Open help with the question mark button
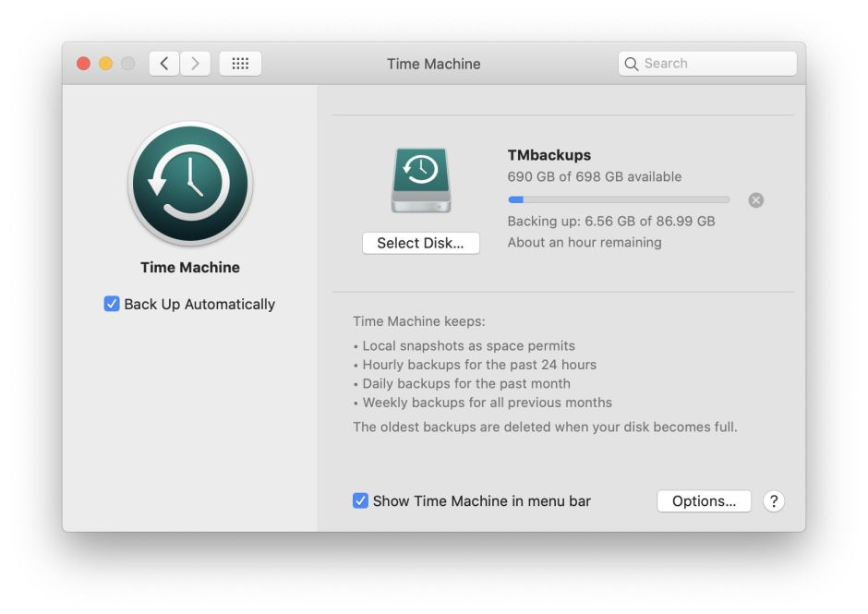This screenshot has height=614, width=868. coord(773,501)
